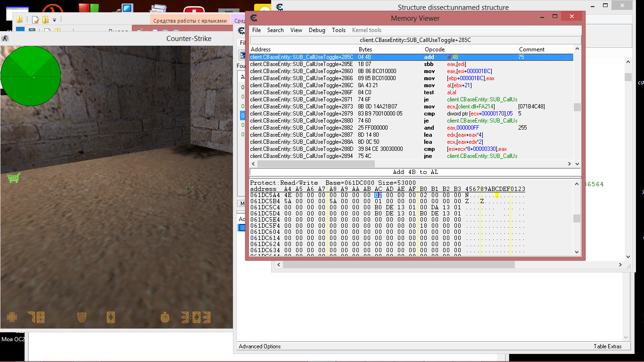Viewport: 644px width, 362px height.
Task: Open the Tools menu in Memory Viewer
Action: (x=339, y=30)
